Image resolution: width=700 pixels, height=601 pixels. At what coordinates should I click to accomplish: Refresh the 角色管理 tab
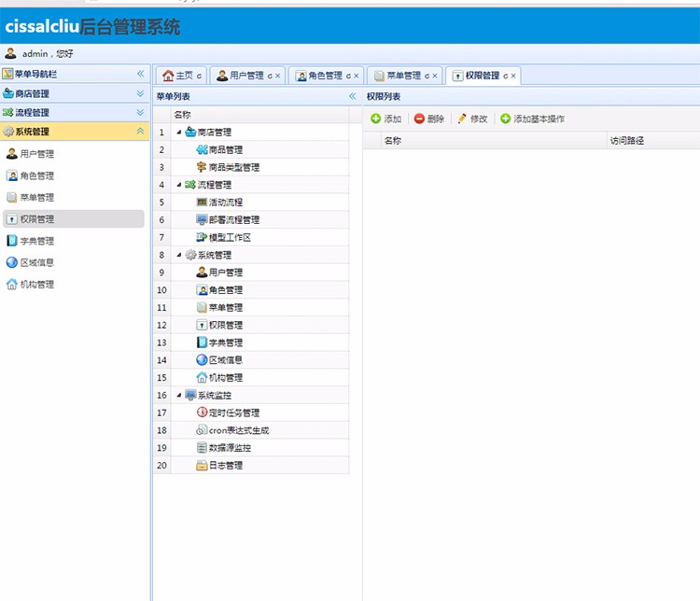coord(348,77)
